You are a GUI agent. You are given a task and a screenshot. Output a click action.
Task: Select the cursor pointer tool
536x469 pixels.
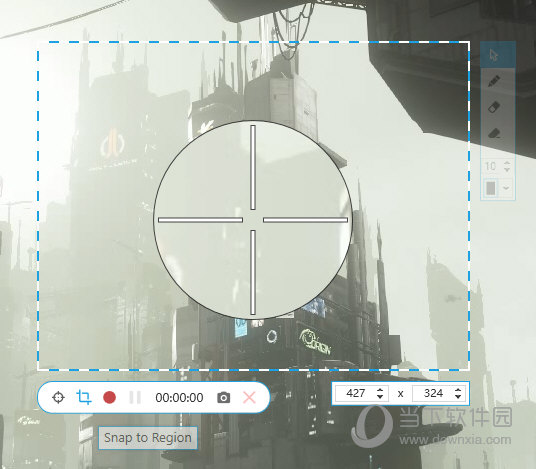493,55
